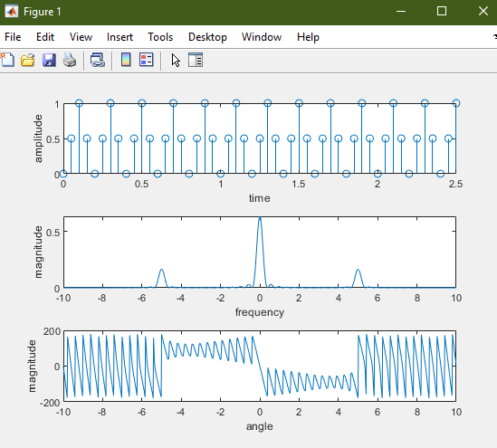Click the stem marker at time 0

click(63, 174)
